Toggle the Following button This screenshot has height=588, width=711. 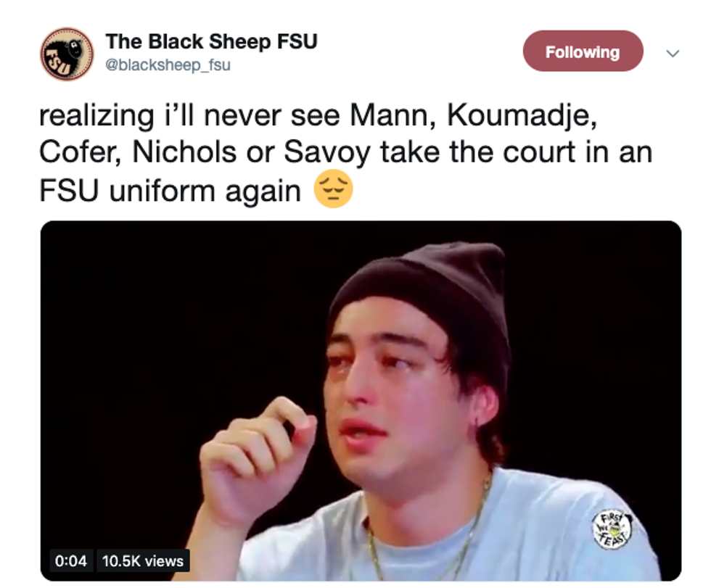583,51
